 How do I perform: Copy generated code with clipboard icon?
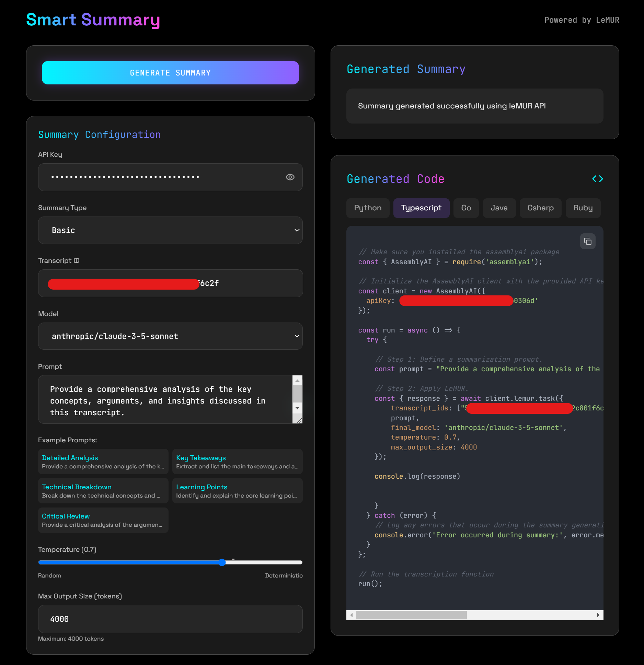[588, 242]
